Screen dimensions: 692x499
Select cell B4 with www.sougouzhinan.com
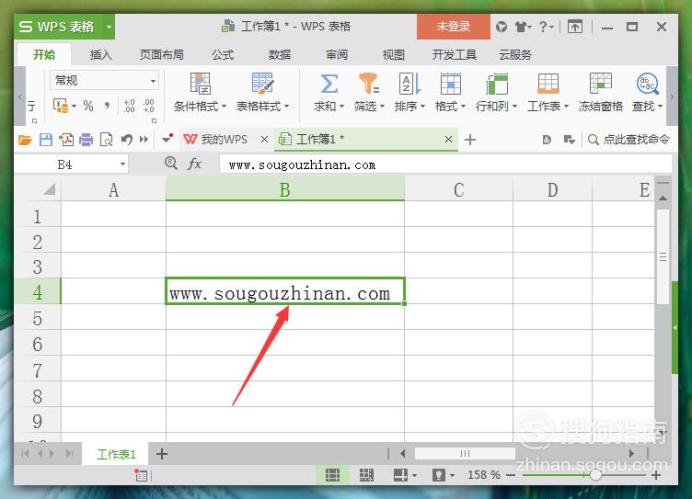pyautogui.click(x=285, y=291)
